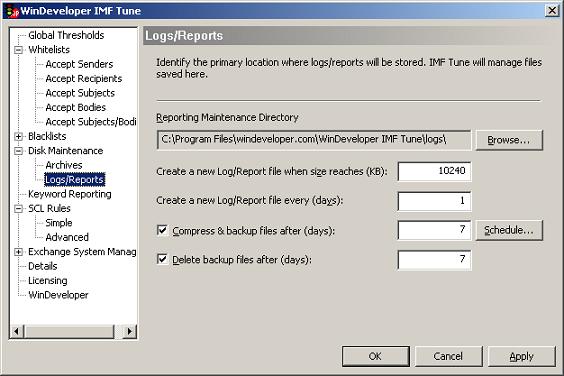Open Keyword Reporting page
This screenshot has width=564, height=376.
coord(70,194)
